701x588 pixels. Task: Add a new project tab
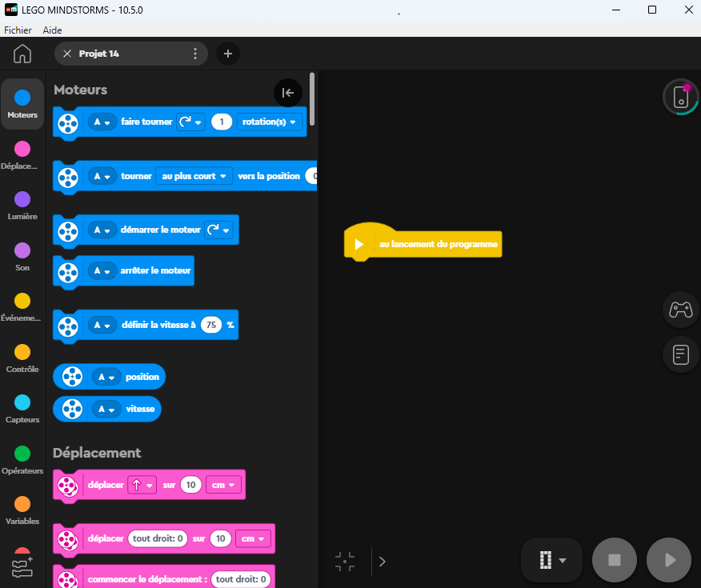coord(228,54)
